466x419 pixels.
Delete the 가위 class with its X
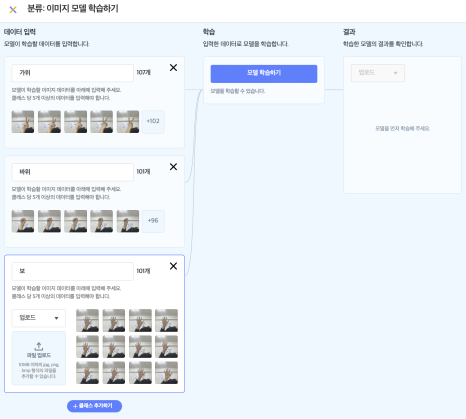173,68
